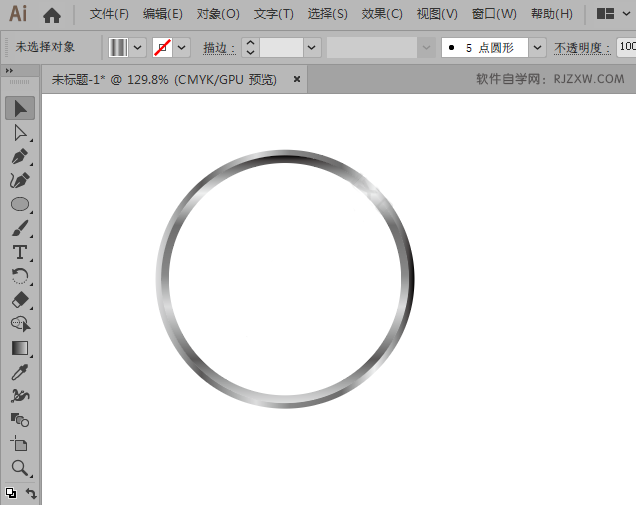Open the stroke color dropdown

181,47
